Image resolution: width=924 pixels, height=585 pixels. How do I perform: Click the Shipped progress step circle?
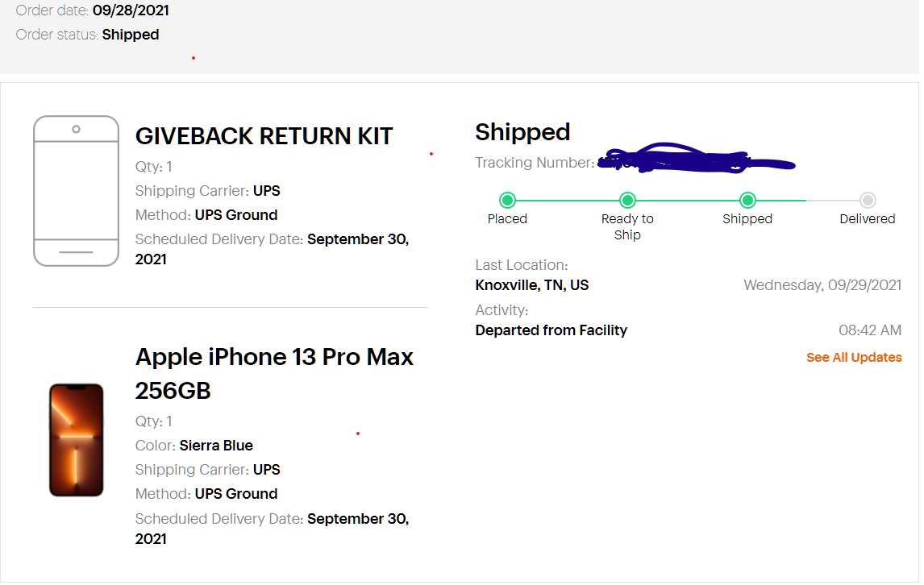[x=747, y=201]
